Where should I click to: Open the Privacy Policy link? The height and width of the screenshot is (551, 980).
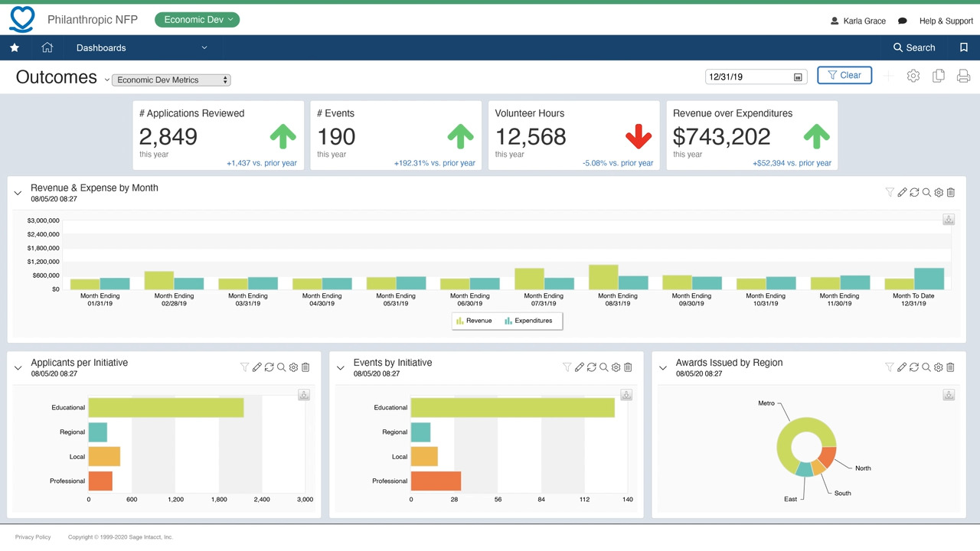pos(33,537)
